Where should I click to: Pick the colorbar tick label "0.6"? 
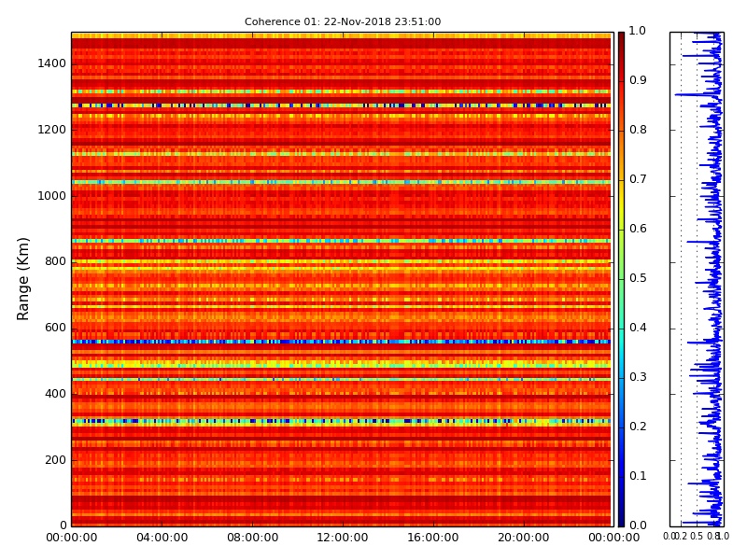tap(638, 229)
